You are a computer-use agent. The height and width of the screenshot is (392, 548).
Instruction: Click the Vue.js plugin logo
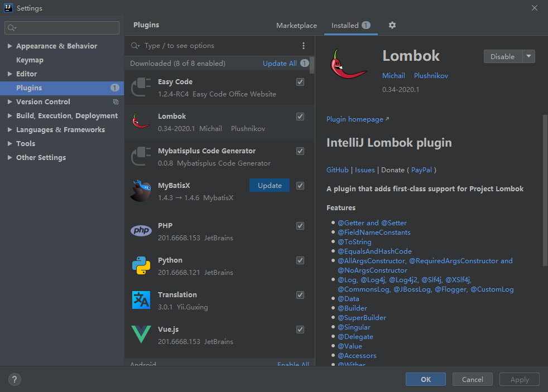(141, 335)
